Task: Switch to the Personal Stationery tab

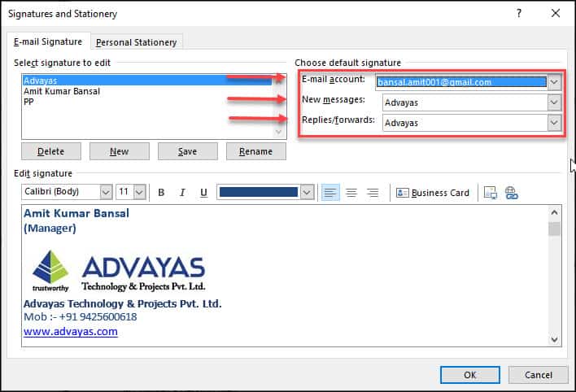Action: tap(137, 42)
